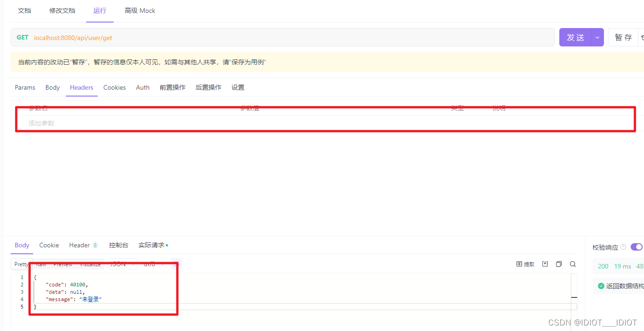The image size is (644, 331).
Task: Select the Headers request tab
Action: click(81, 87)
